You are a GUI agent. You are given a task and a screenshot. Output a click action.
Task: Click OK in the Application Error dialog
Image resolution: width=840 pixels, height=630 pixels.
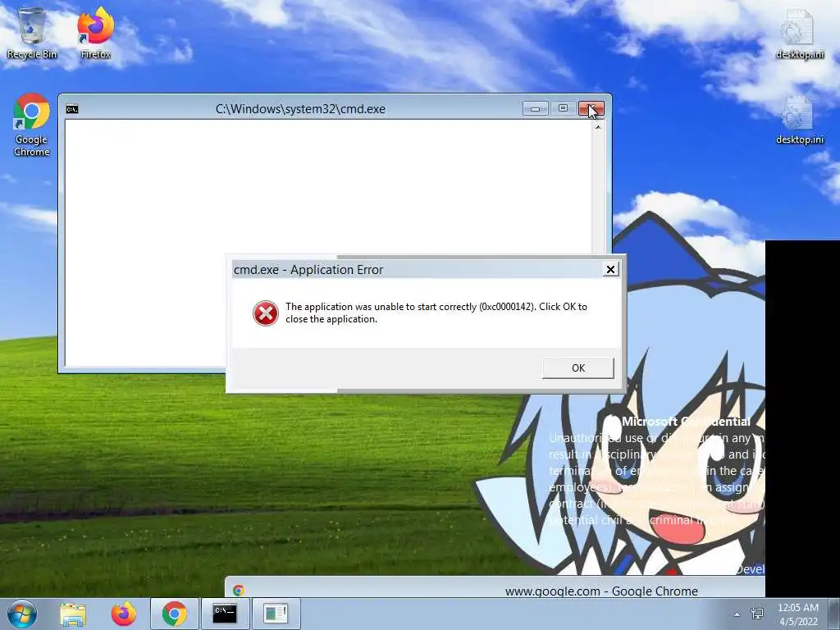(578, 368)
